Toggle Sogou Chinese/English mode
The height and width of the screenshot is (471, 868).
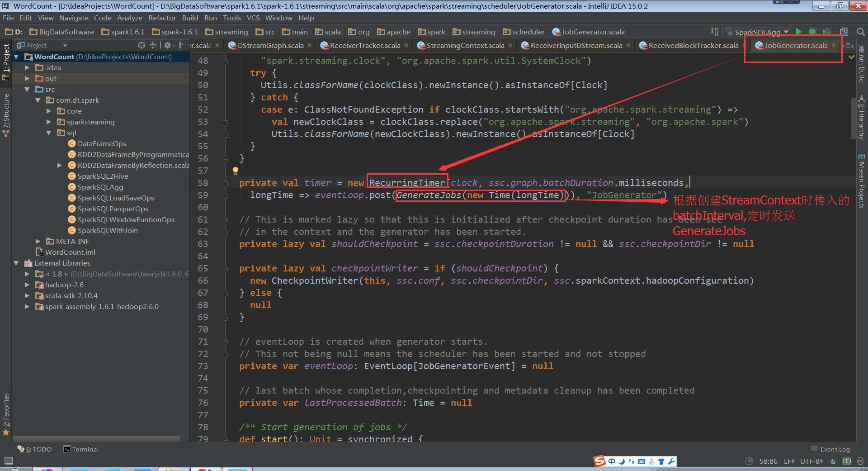coord(612,461)
